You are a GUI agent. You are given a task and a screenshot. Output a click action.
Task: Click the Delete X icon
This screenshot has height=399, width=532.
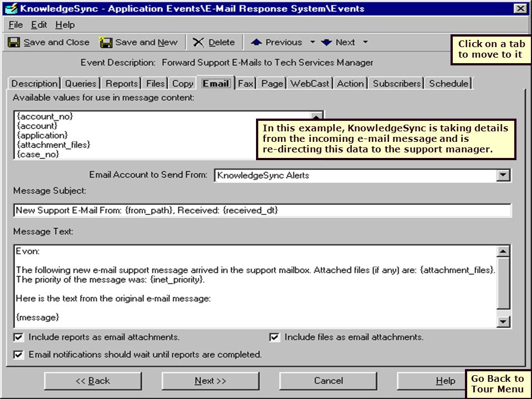198,43
